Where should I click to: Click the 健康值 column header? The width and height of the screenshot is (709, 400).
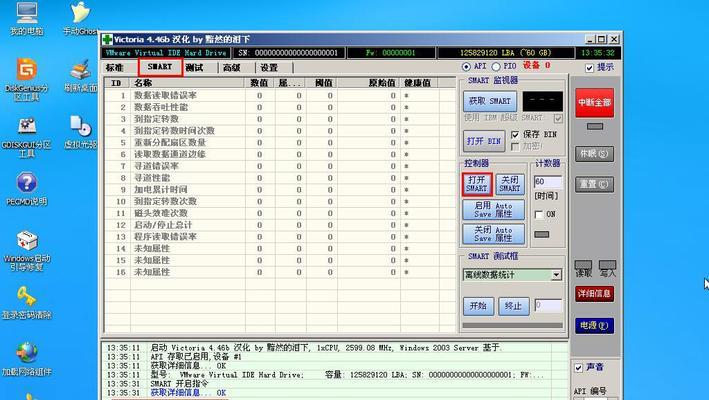tap(419, 83)
